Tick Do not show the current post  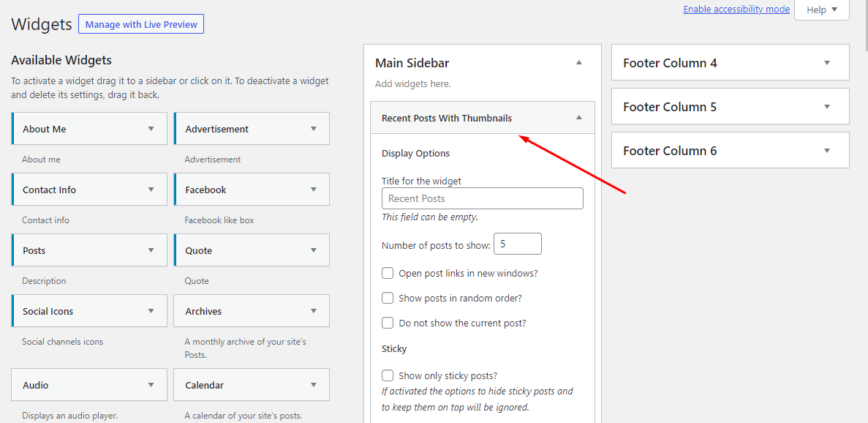[388, 323]
